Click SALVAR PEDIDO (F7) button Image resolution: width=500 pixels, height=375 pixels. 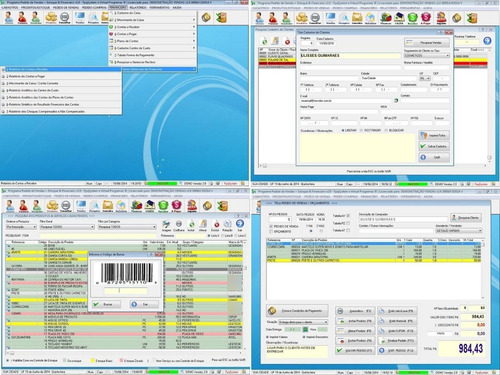click(x=355, y=351)
